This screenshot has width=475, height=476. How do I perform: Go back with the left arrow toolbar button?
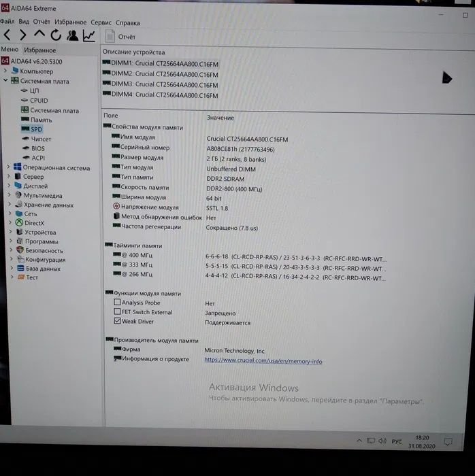7,35
